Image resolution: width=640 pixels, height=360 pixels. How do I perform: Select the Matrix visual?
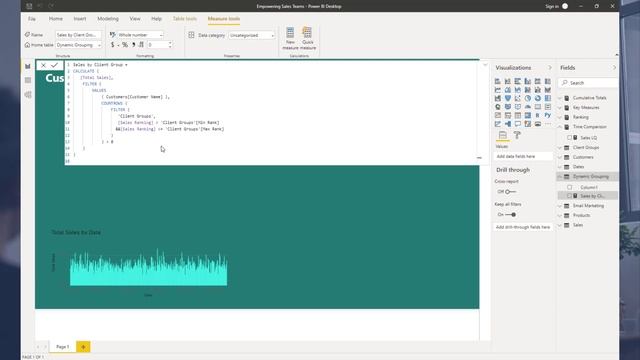point(528,116)
